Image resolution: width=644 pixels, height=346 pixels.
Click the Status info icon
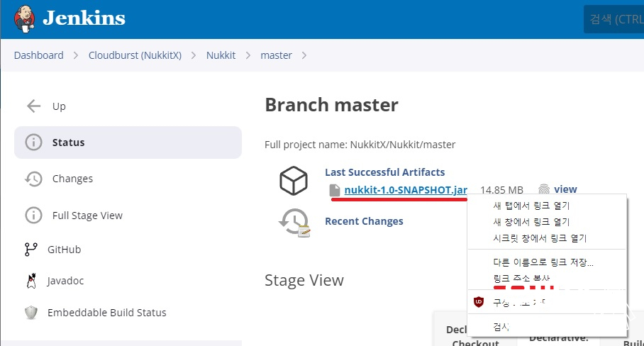click(x=33, y=143)
